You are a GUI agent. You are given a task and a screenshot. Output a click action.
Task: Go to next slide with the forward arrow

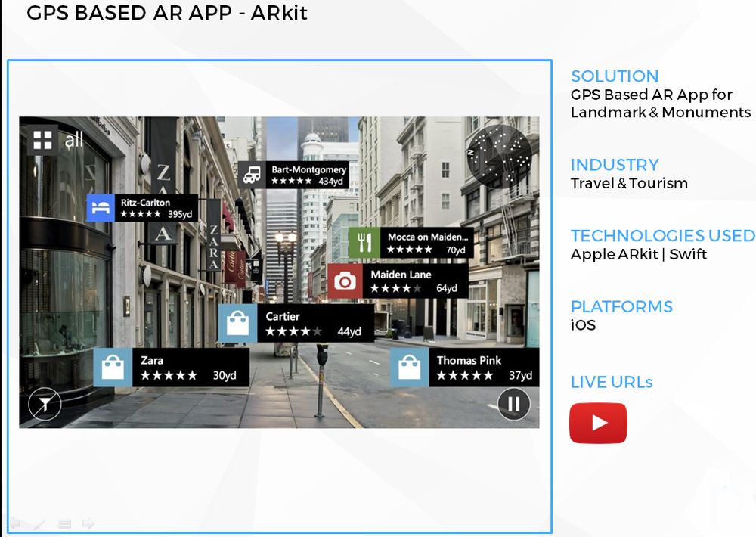tap(88, 523)
